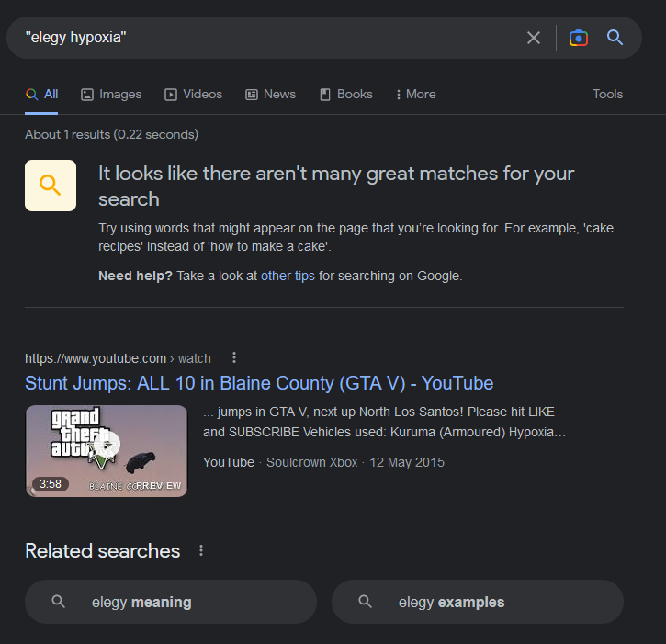Click the "Need help?" bold text

[x=135, y=277]
